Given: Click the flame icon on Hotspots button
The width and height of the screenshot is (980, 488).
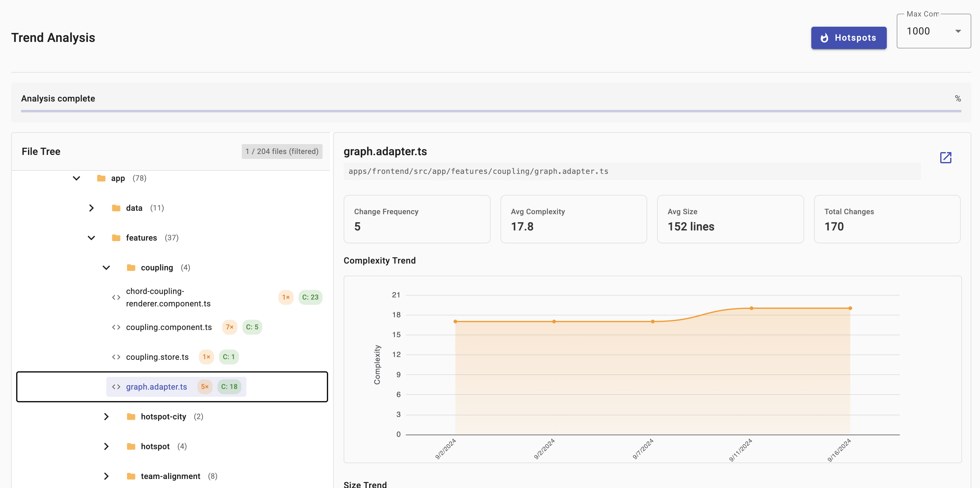Looking at the screenshot, I should pyautogui.click(x=824, y=38).
